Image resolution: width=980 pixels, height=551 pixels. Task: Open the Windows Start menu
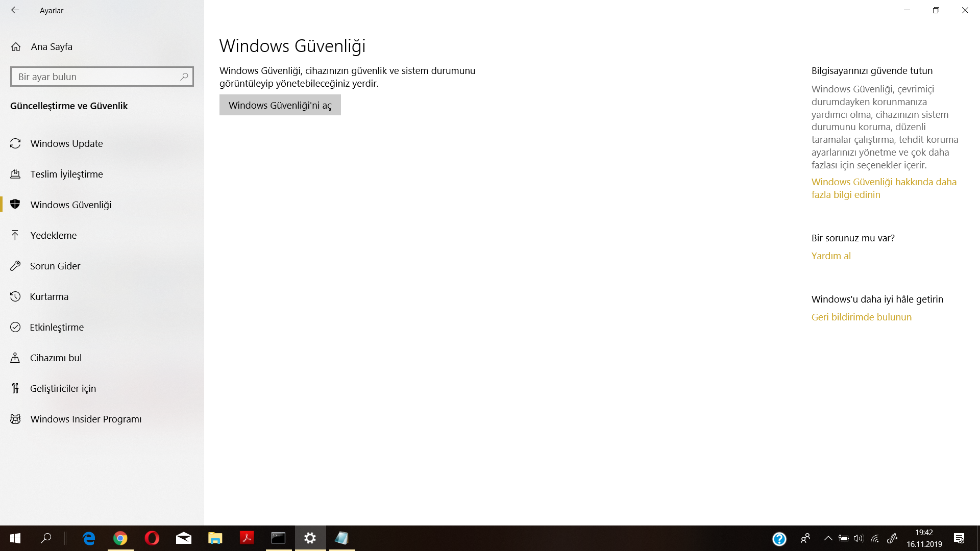tap(15, 538)
